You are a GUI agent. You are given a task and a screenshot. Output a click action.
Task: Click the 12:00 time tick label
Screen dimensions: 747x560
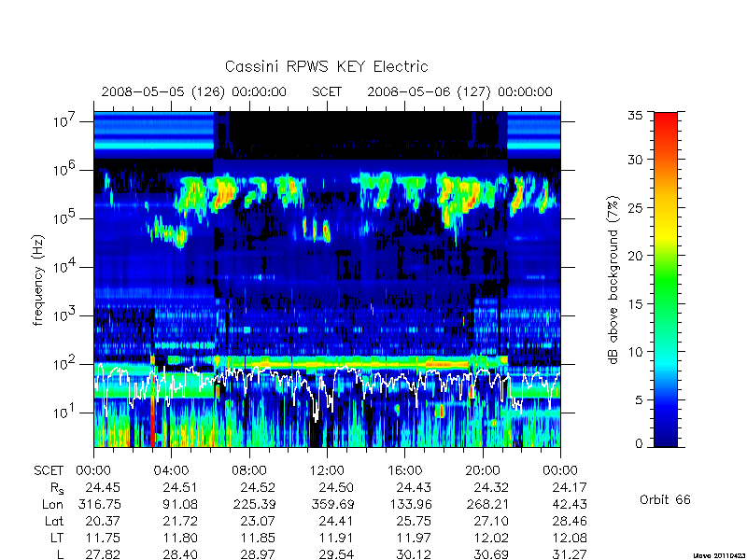(327, 471)
